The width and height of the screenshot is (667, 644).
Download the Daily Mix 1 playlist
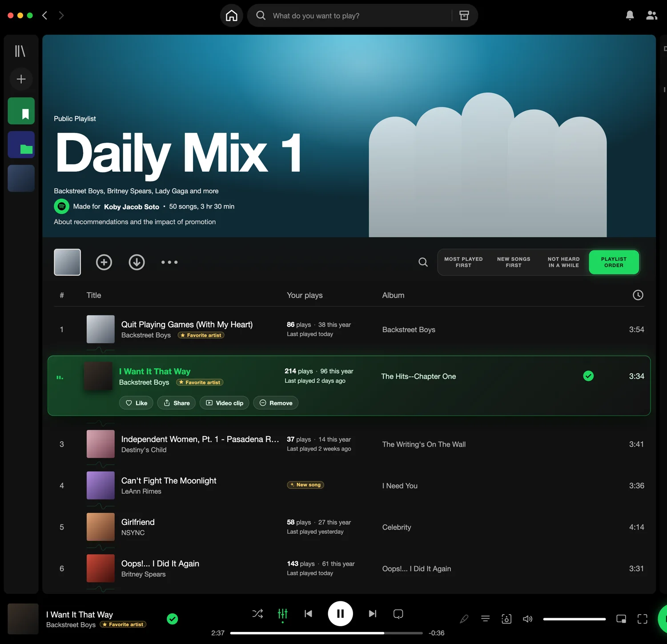[x=137, y=262]
